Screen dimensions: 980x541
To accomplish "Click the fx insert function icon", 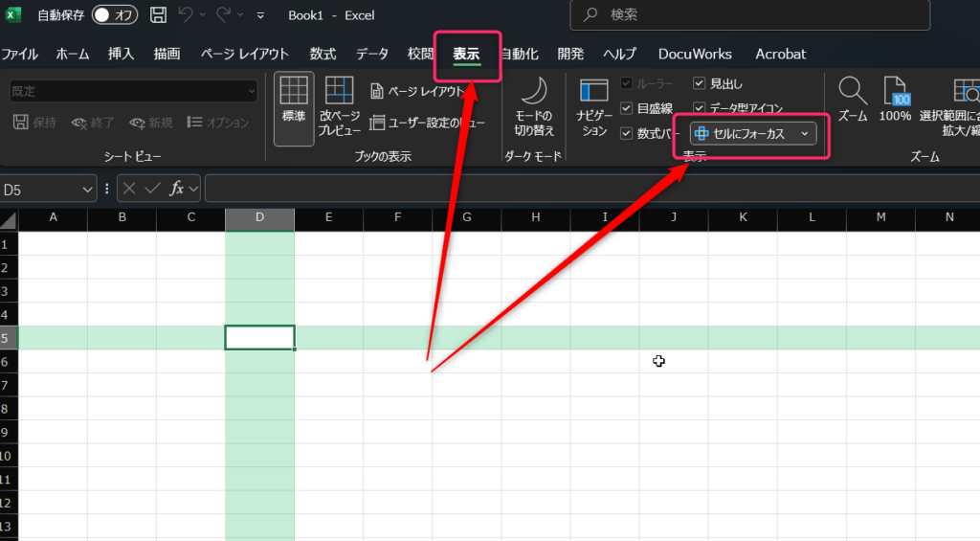I will click(x=177, y=190).
